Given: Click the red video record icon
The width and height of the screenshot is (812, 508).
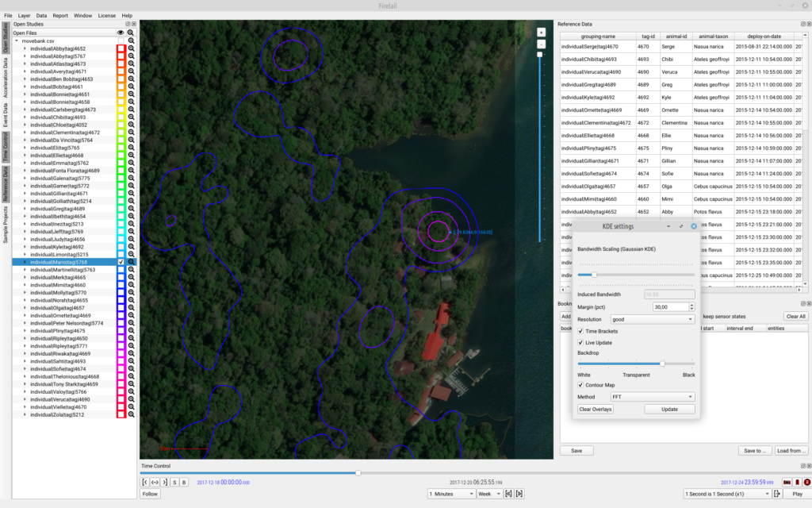Looking at the screenshot, I should 787,482.
